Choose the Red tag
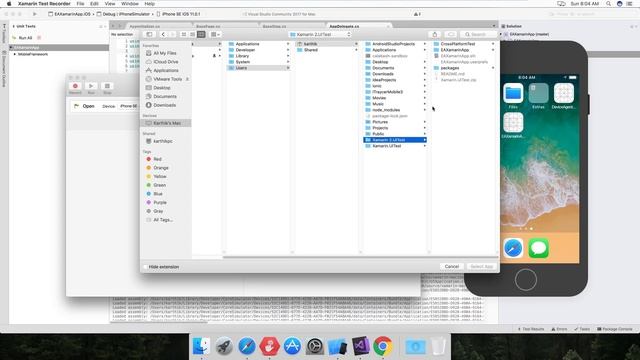Image resolution: width=640 pixels, height=360 pixels. coord(157,159)
